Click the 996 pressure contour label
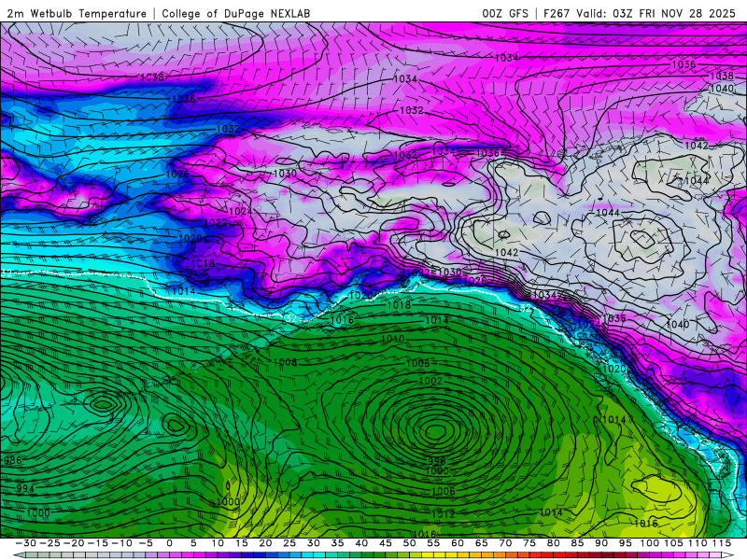 (436, 461)
